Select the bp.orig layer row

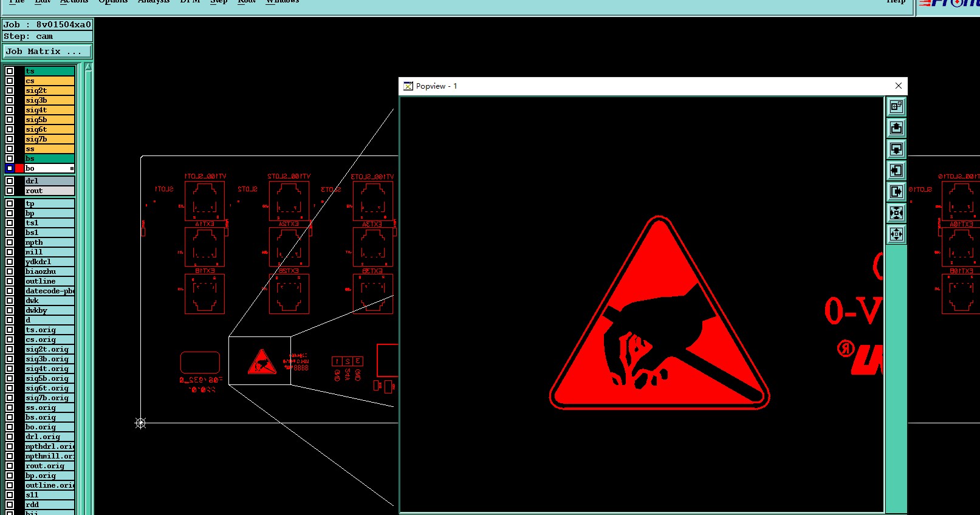(x=49, y=476)
